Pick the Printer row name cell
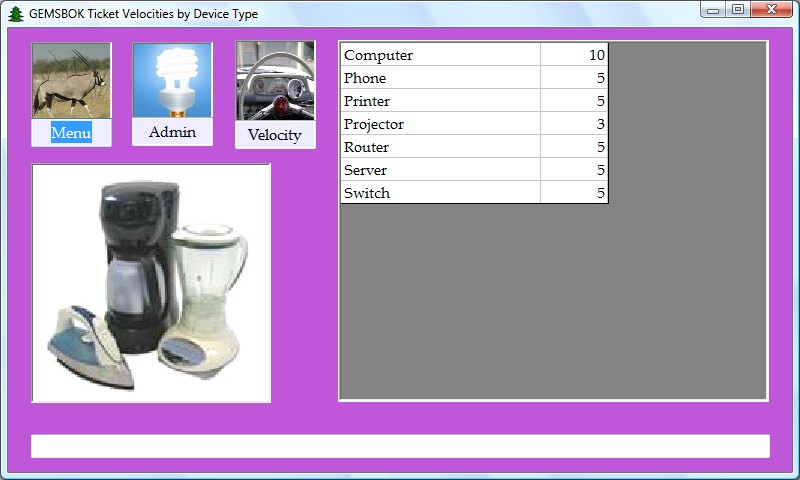This screenshot has width=800, height=480. point(440,101)
